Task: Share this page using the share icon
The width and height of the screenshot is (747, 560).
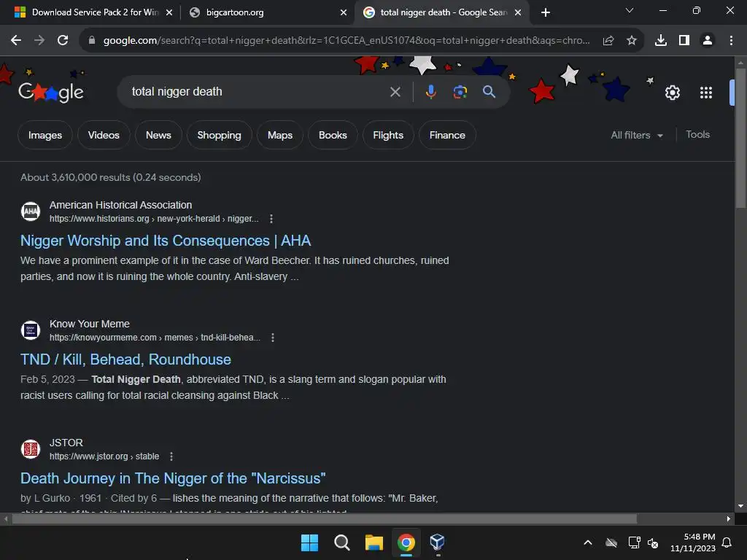Action: (x=608, y=41)
